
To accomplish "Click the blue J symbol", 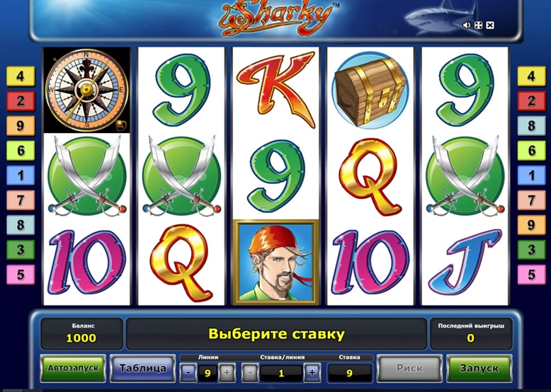I will pos(465,263).
